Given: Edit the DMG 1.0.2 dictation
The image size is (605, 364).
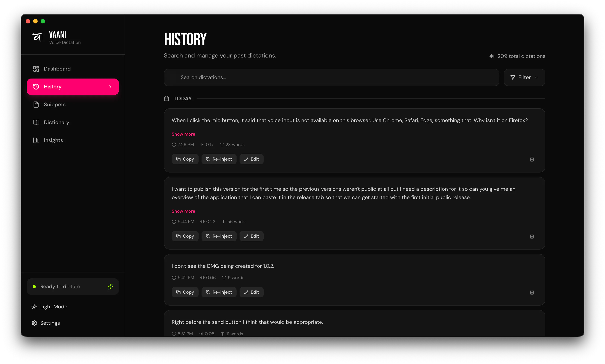Looking at the screenshot, I should click(251, 292).
